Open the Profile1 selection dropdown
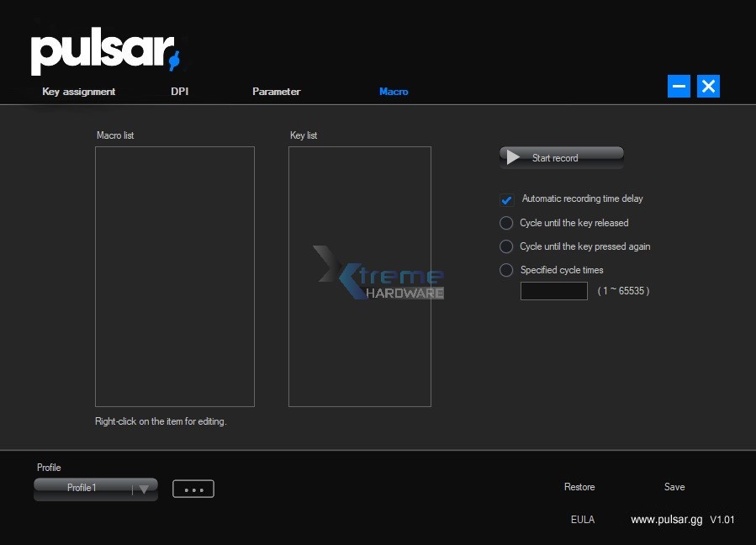 pyautogui.click(x=88, y=488)
